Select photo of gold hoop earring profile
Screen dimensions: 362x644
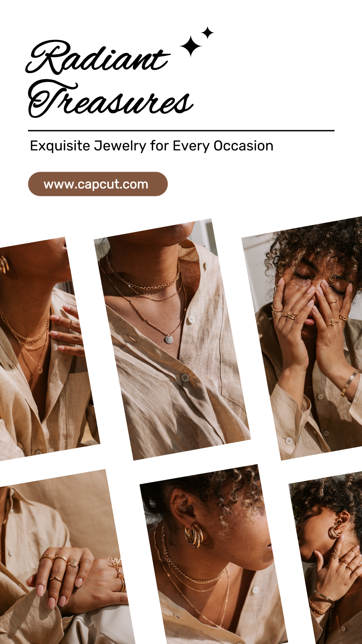click(213, 554)
